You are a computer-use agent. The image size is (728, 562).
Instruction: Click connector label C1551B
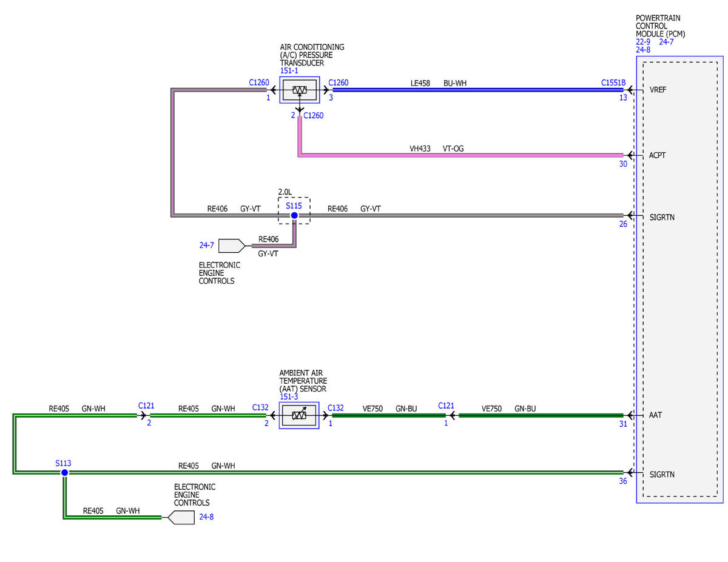pos(613,82)
